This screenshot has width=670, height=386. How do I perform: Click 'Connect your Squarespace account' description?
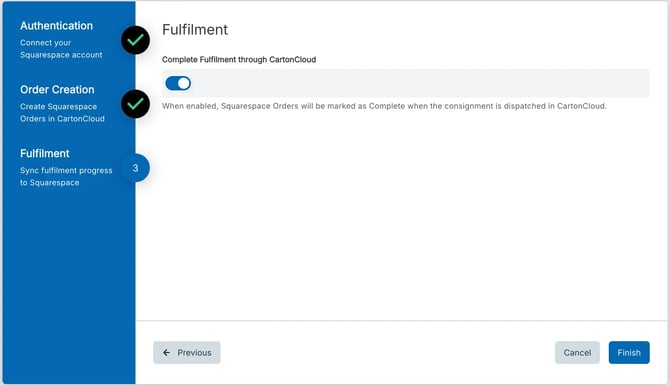(x=61, y=49)
